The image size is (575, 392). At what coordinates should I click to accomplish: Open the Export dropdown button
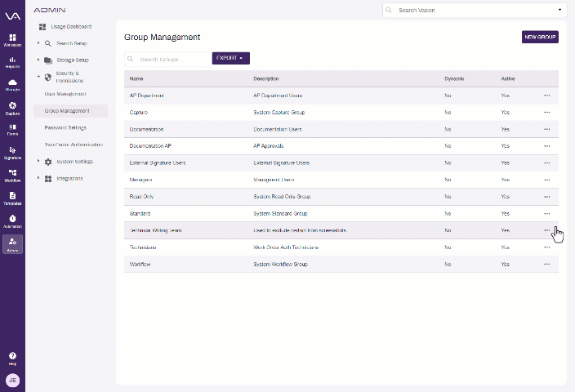tap(230, 58)
